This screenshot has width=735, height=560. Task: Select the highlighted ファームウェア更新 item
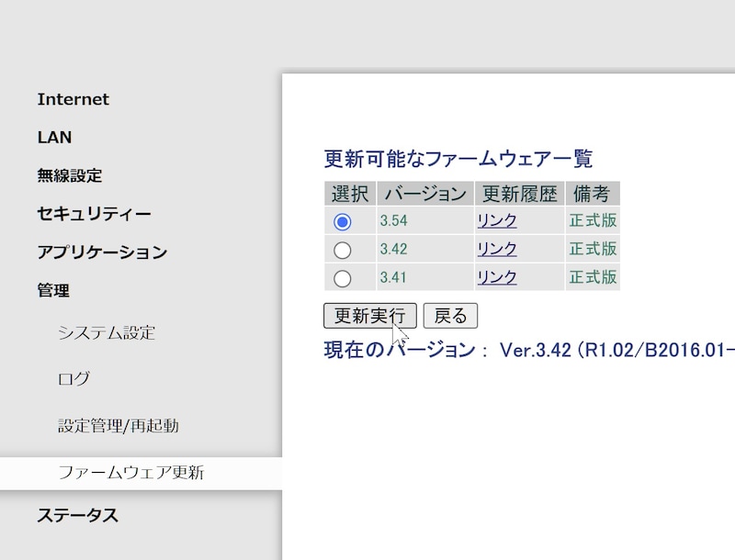[x=130, y=474]
